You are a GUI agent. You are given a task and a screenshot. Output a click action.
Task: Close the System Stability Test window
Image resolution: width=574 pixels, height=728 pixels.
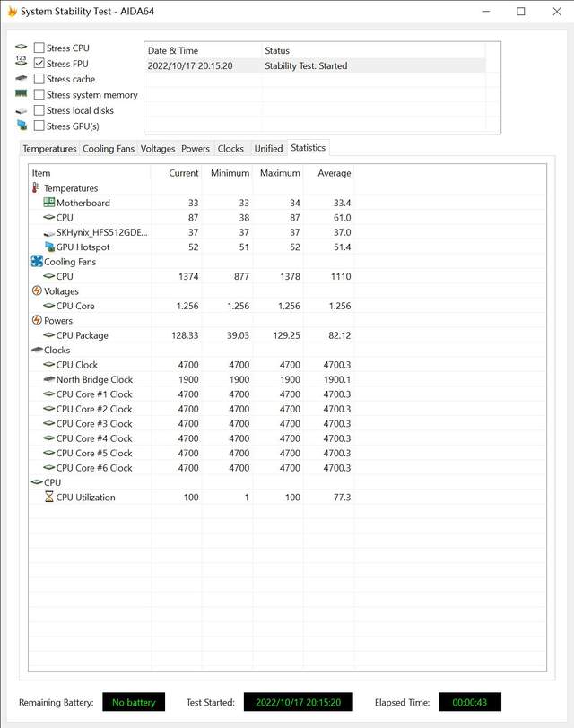(557, 11)
